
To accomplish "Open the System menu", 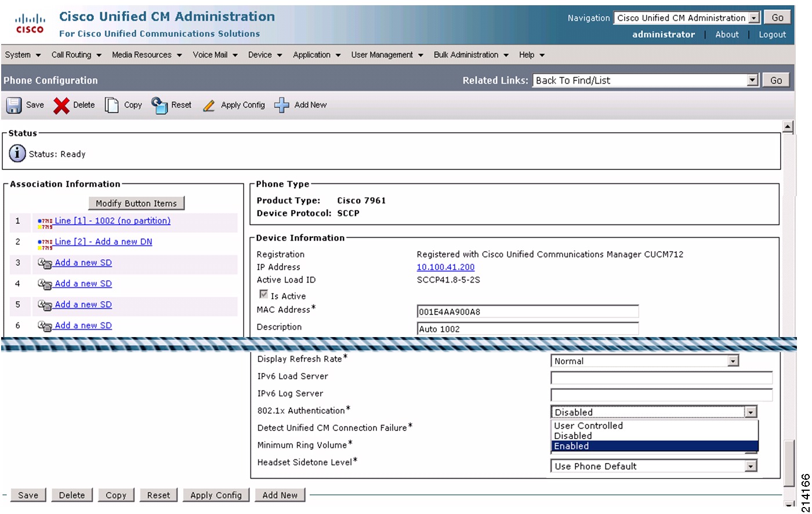I will click(23, 55).
